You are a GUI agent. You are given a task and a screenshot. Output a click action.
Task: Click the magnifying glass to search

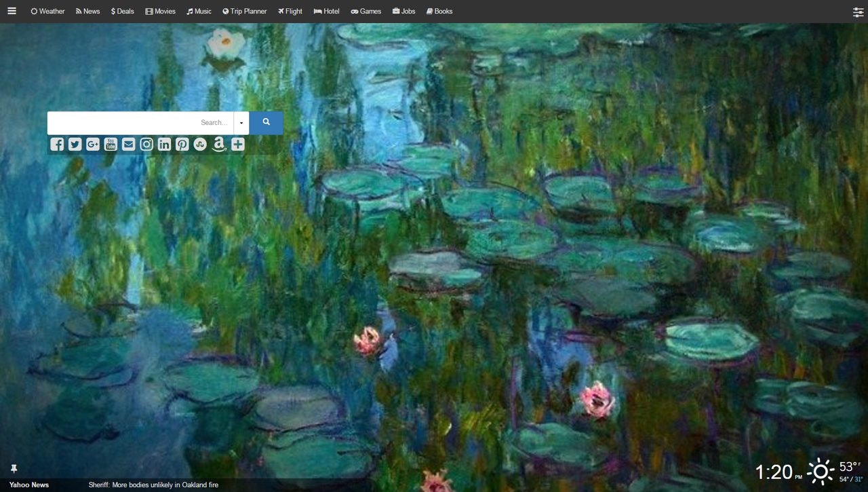click(x=265, y=122)
